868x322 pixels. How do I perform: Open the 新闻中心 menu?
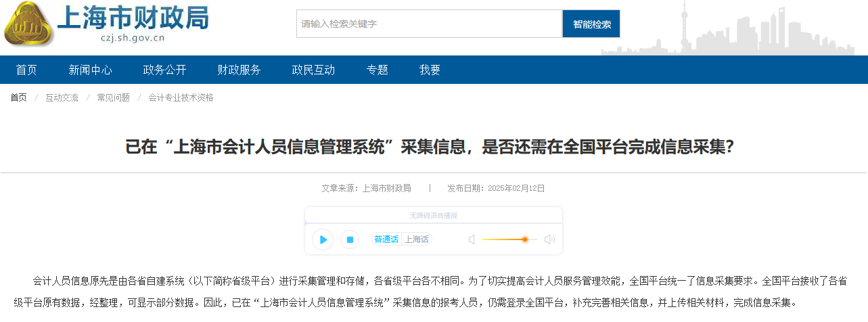click(x=90, y=70)
